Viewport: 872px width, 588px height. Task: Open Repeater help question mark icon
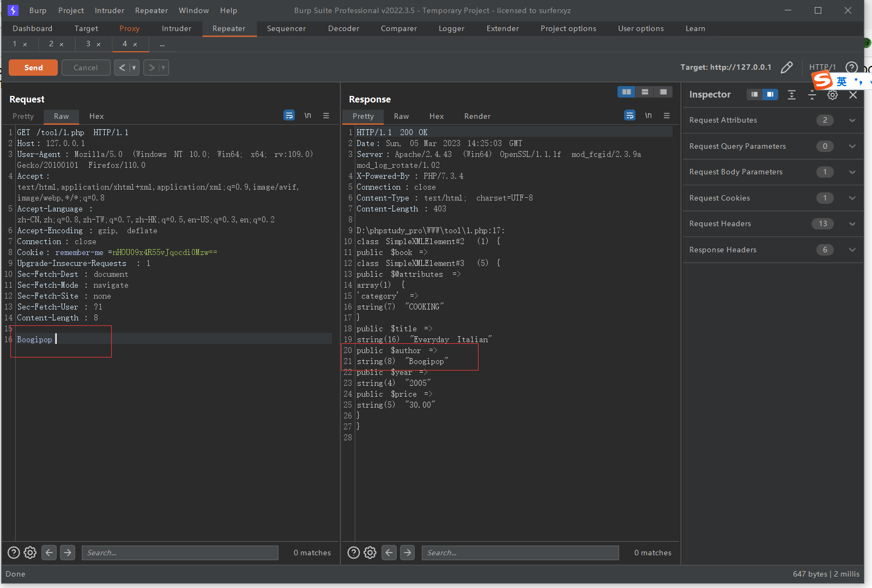point(851,67)
